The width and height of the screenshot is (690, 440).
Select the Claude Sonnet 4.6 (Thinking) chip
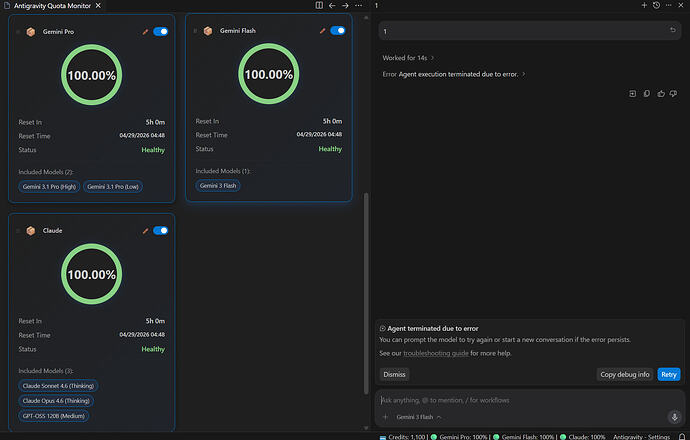(x=58, y=386)
